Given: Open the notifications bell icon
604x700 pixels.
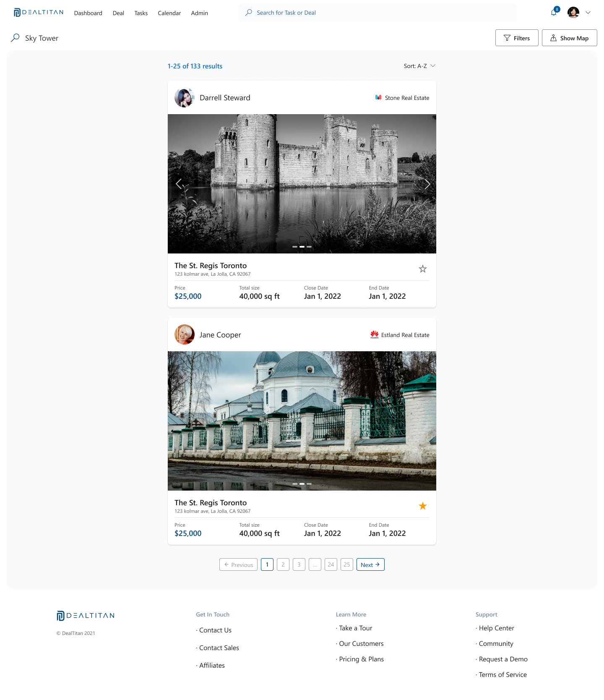Looking at the screenshot, I should coord(554,13).
